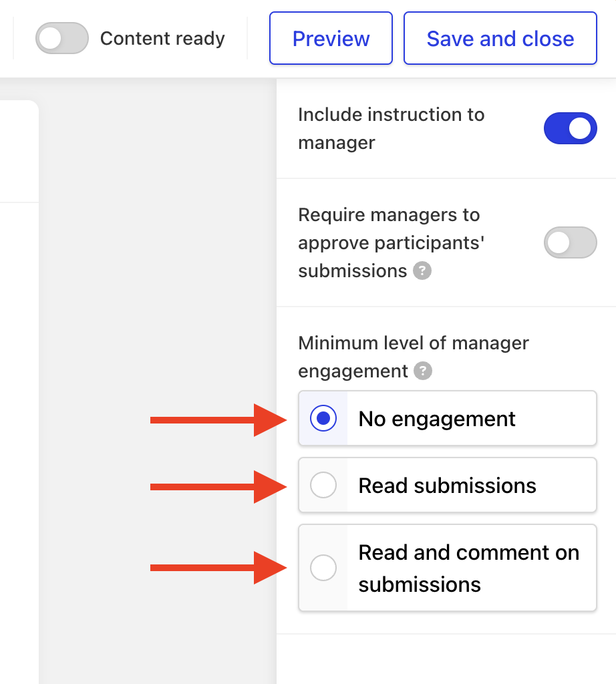Click the 'Minimum level of manager engagement' label
Image resolution: width=616 pixels, height=684 pixels.
(413, 357)
